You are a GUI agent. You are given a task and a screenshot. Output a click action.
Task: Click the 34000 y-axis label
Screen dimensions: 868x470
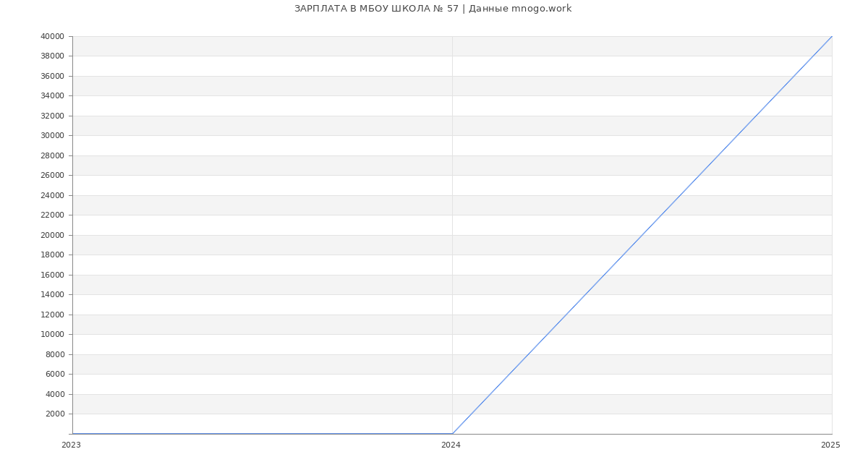52,96
